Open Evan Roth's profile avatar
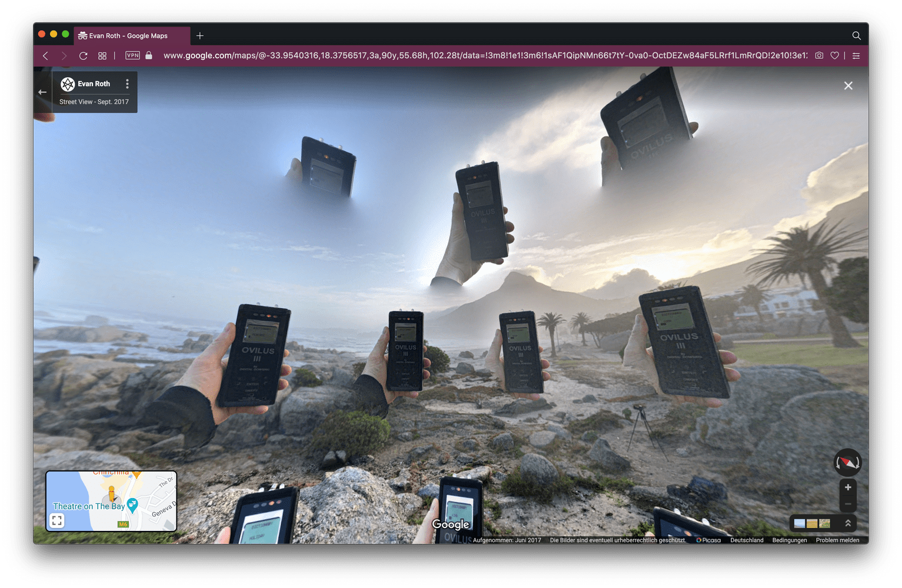The width and height of the screenshot is (902, 588). (x=68, y=84)
